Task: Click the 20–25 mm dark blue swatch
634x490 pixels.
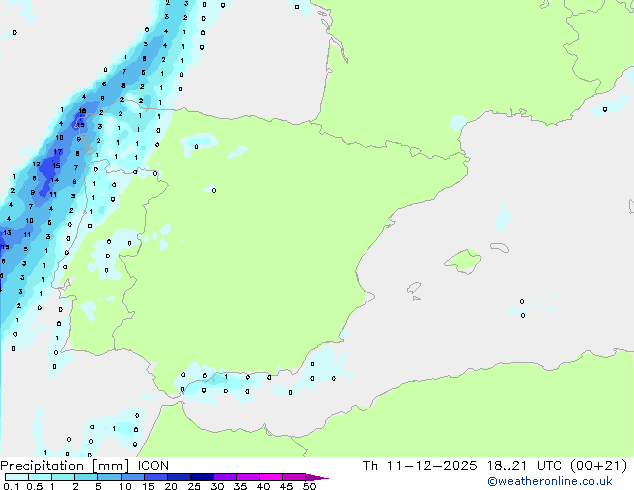Action: 179,477
